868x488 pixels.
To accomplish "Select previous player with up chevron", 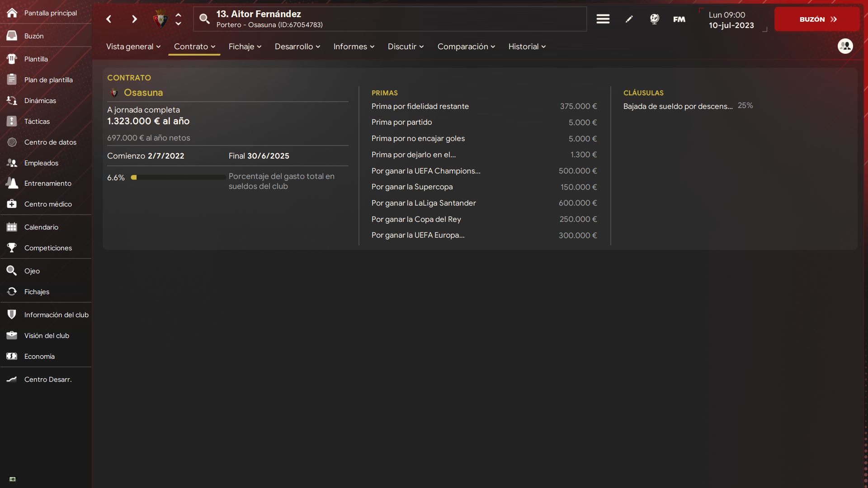I will point(179,14).
